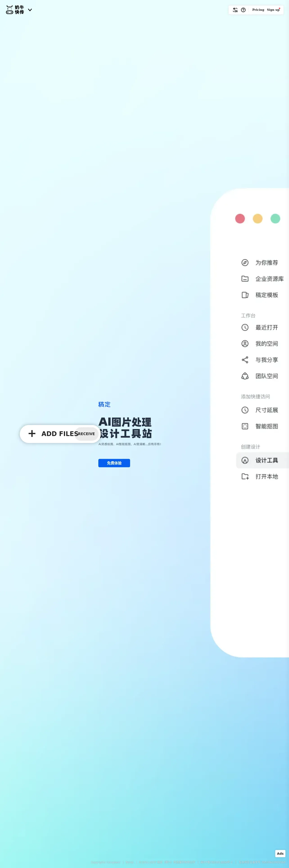The width and height of the screenshot is (289, 868).
Task: Click the share icon beside 与我分享
Action: 245,360
